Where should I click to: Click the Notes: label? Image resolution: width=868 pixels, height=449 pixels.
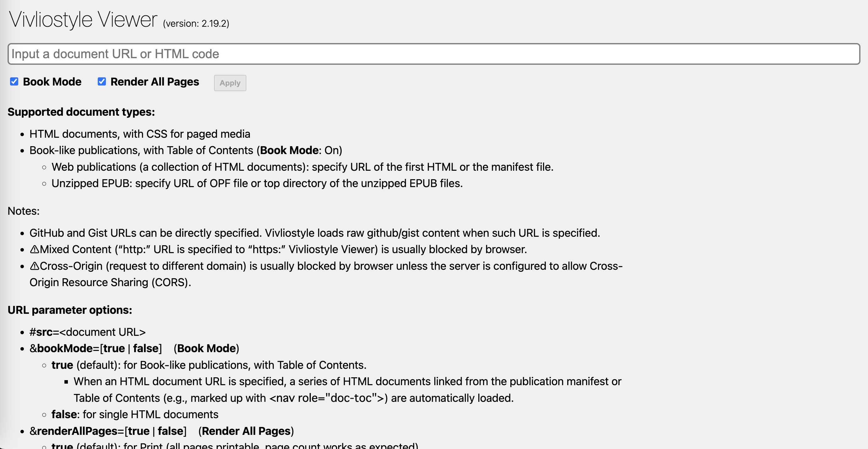click(x=24, y=211)
